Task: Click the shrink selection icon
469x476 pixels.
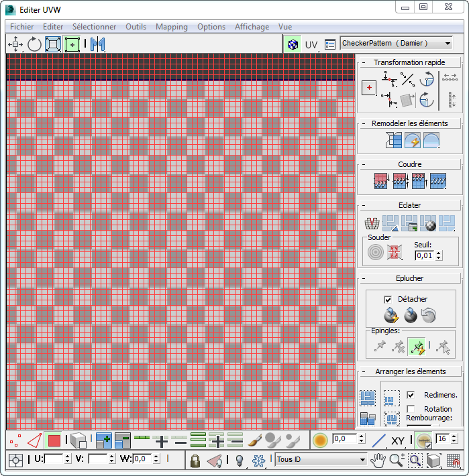Action: (123, 440)
